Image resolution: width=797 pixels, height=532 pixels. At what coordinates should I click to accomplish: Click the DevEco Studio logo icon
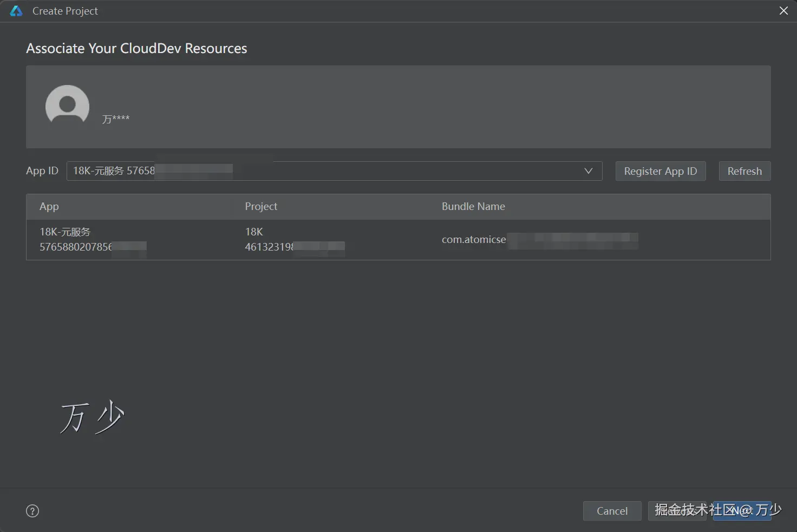[x=16, y=11]
